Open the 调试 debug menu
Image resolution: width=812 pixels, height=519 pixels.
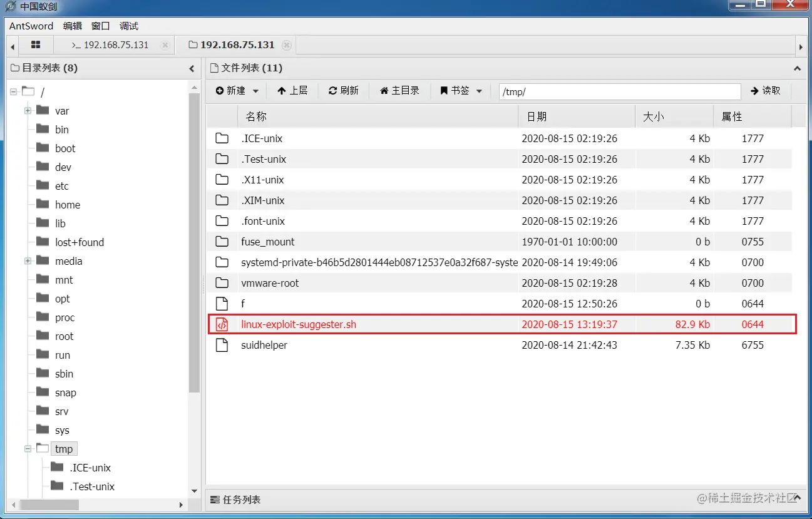128,26
